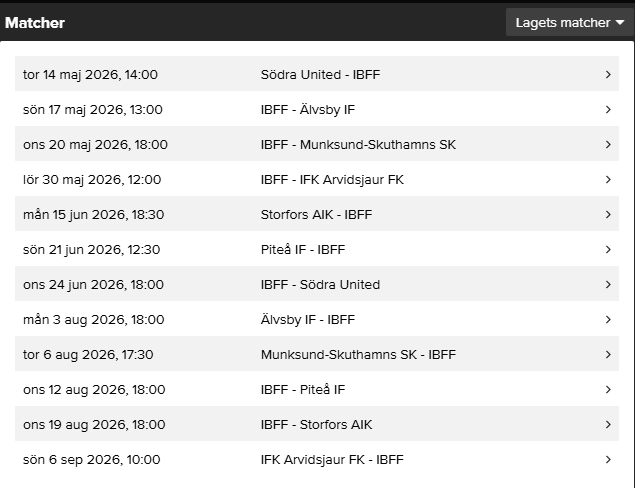Open the IFK Arvidsjaur FK - IBFF match
This screenshot has height=488, width=635.
click(317, 459)
